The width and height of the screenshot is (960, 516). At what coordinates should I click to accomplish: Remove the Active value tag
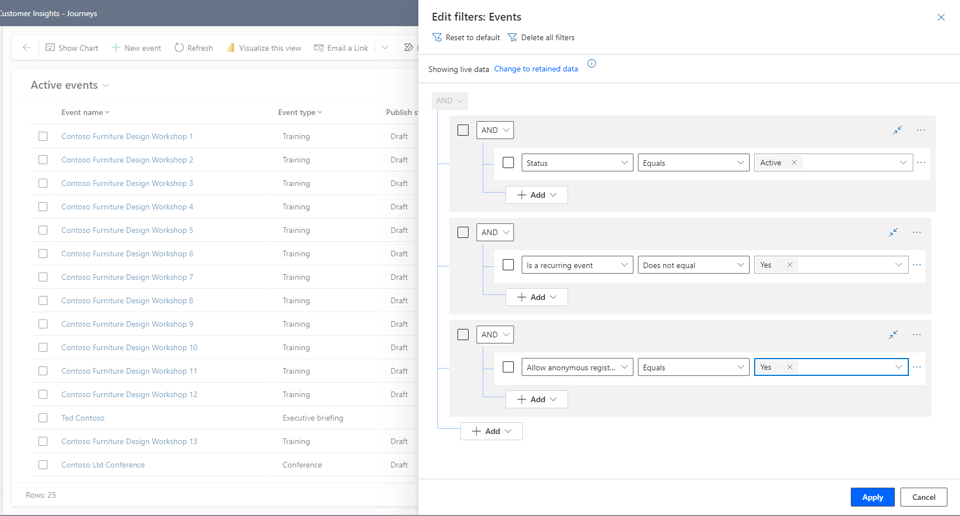click(794, 163)
